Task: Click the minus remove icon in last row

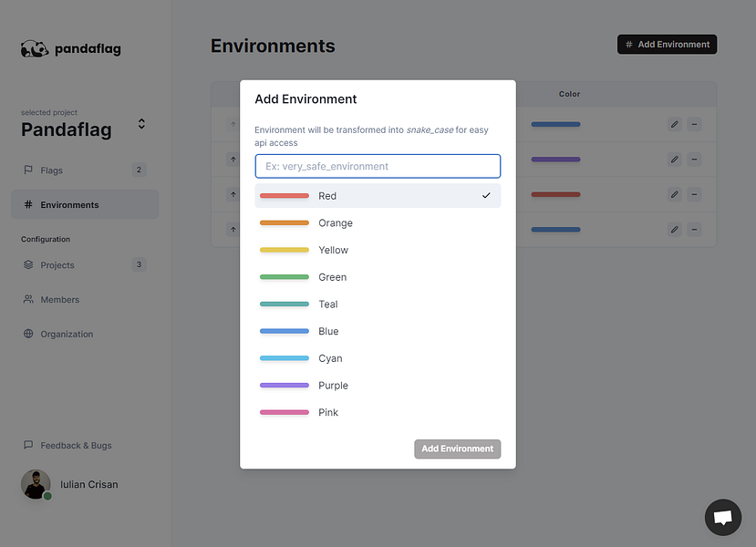Action: [x=694, y=230]
